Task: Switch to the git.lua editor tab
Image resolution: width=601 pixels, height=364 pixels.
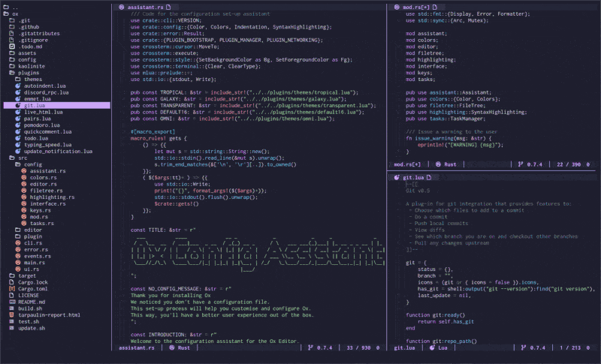Action: [x=412, y=177]
